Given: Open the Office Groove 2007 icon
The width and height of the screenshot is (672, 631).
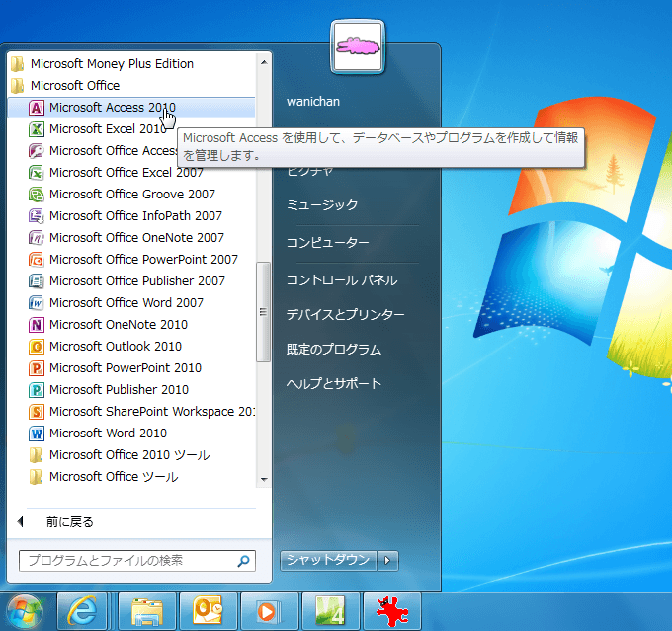Looking at the screenshot, I should pyautogui.click(x=37, y=195).
